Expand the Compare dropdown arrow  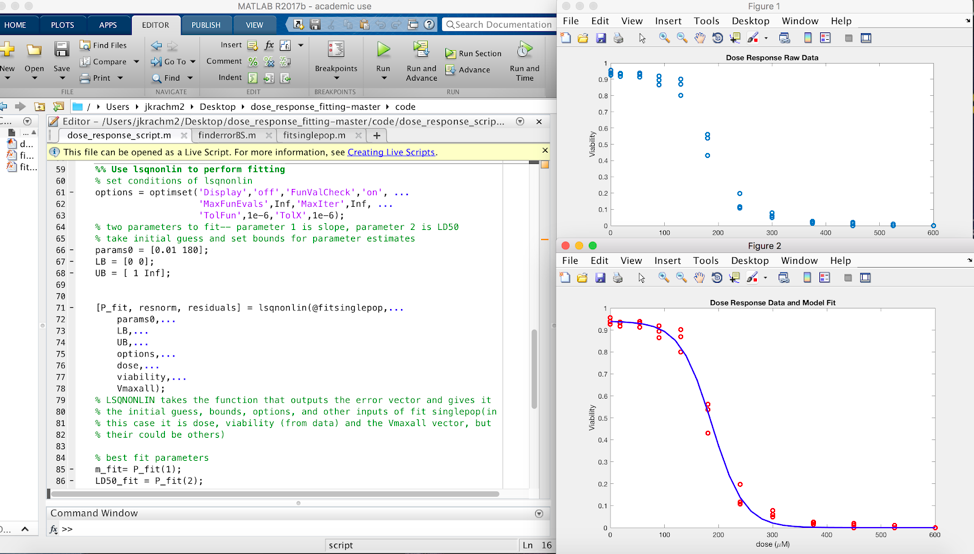[136, 62]
